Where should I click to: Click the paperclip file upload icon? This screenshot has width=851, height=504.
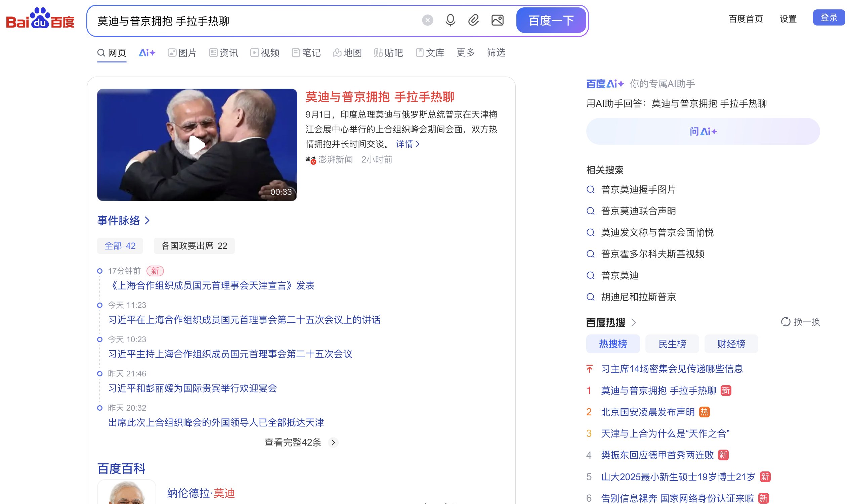coord(473,20)
